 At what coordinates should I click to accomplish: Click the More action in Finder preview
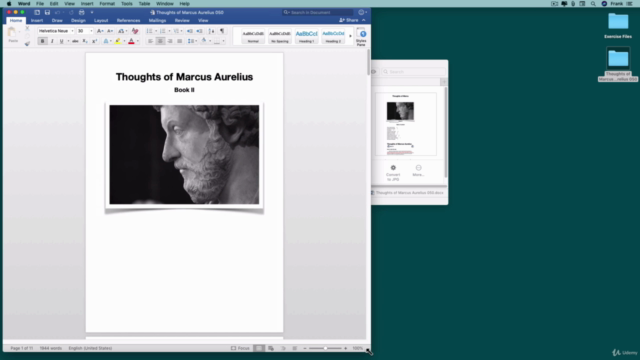(x=418, y=171)
